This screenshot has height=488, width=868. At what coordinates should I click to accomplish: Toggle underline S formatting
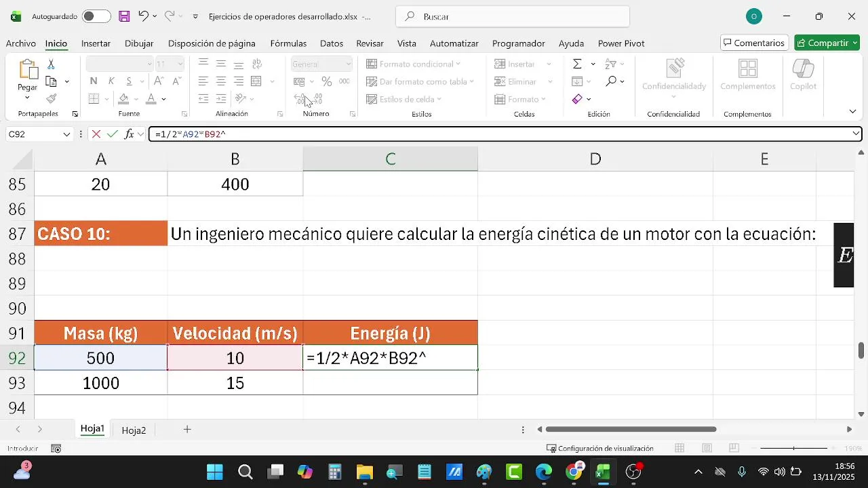pyautogui.click(x=128, y=81)
